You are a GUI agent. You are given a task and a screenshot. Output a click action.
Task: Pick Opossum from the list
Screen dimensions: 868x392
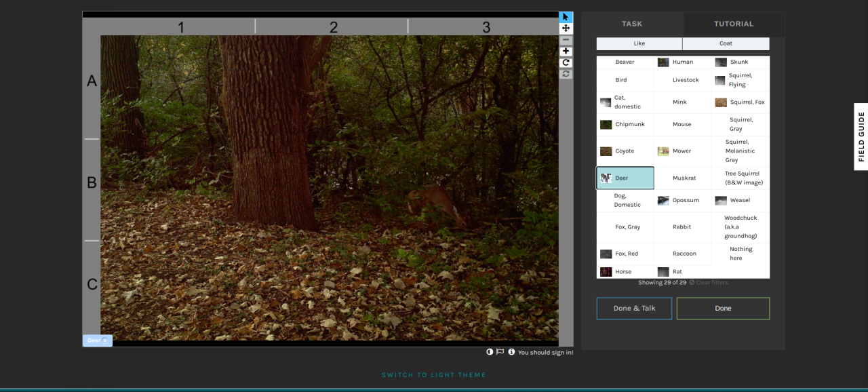pos(683,201)
